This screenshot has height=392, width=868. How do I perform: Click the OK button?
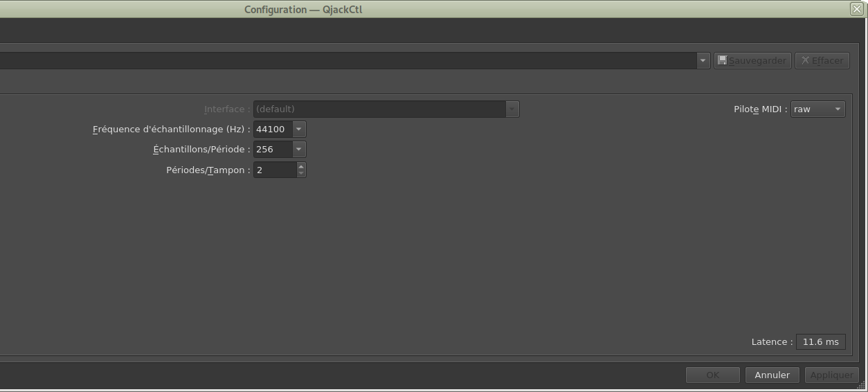(x=713, y=375)
